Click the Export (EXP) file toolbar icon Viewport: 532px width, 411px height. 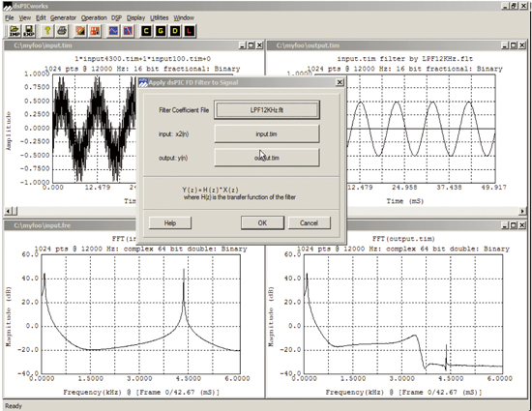pyautogui.click(x=29, y=31)
